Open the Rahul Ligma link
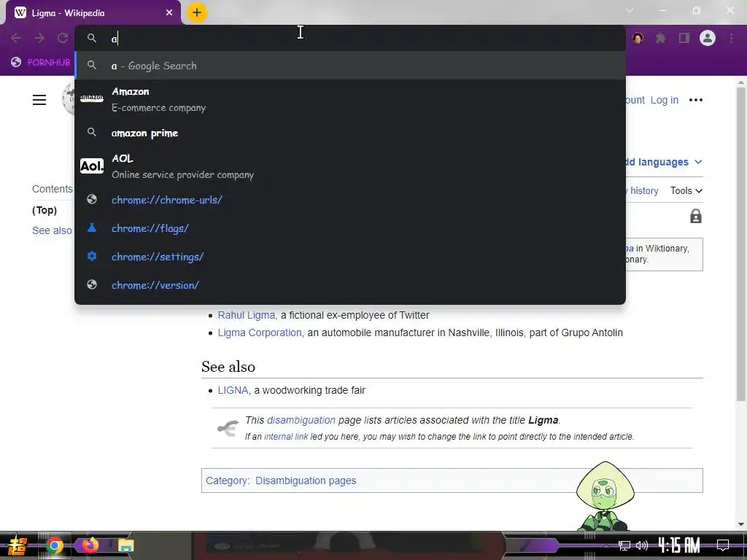The width and height of the screenshot is (747, 560). (247, 315)
